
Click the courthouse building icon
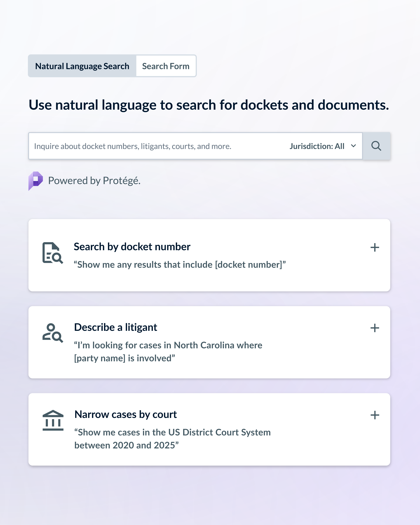tap(53, 420)
